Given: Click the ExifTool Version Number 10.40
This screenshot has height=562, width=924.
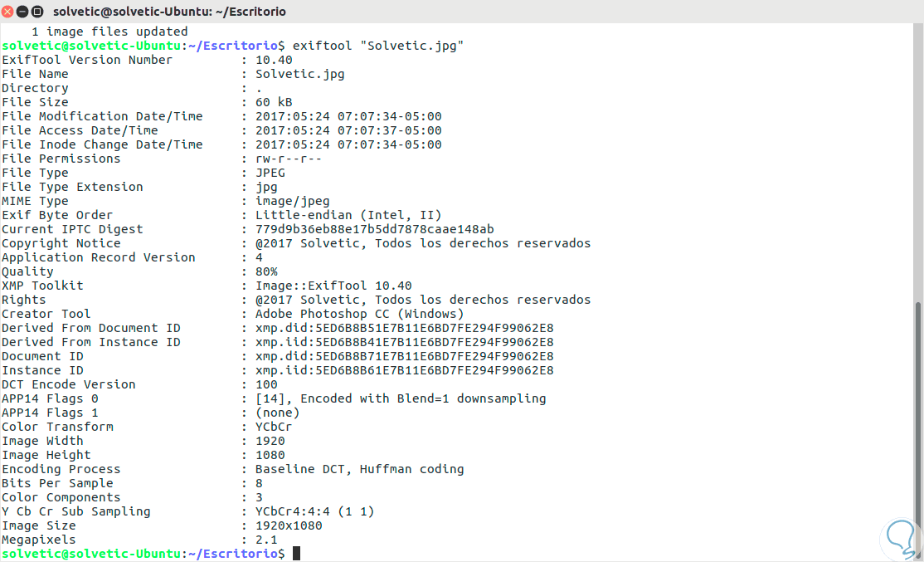Looking at the screenshot, I should [x=274, y=60].
